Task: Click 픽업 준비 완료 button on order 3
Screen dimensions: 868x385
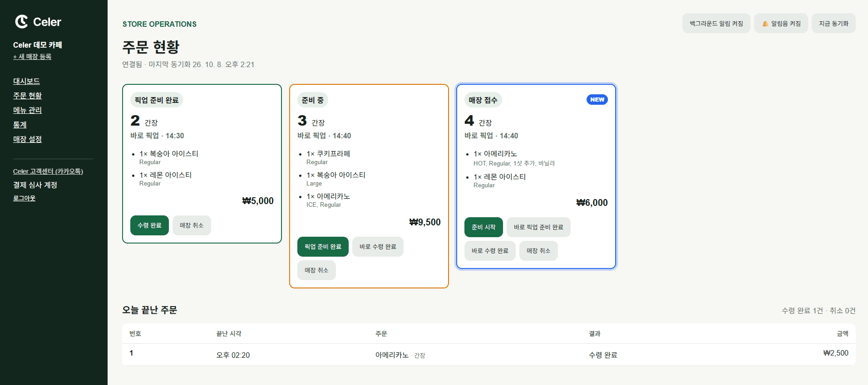Action: click(323, 247)
